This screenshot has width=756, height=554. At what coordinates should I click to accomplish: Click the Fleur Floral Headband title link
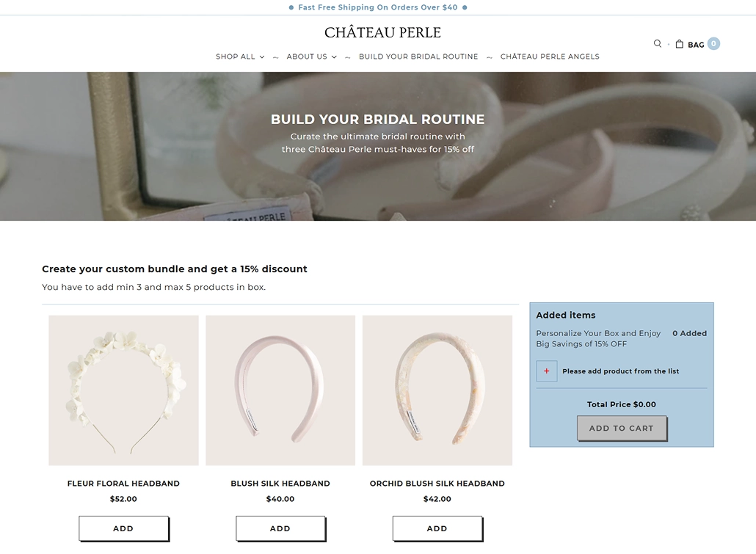123,484
